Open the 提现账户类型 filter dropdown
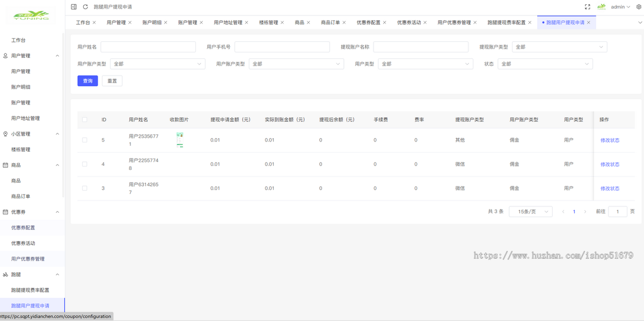 [x=559, y=47]
